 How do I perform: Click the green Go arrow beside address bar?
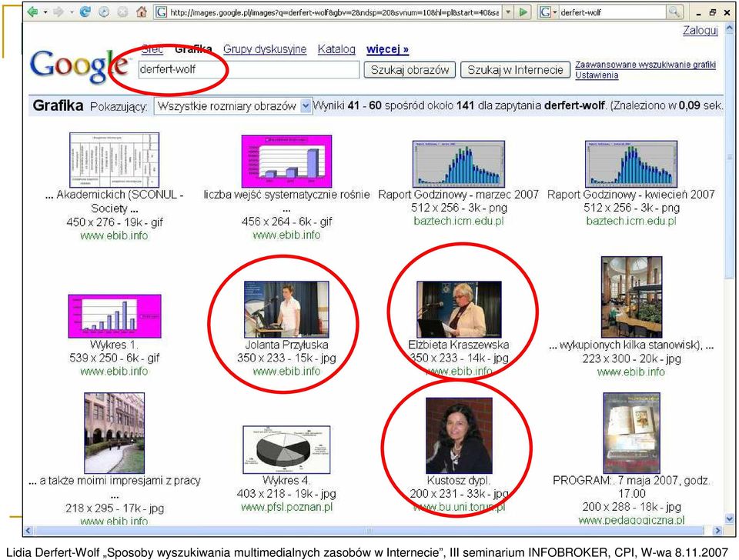pos(523,12)
